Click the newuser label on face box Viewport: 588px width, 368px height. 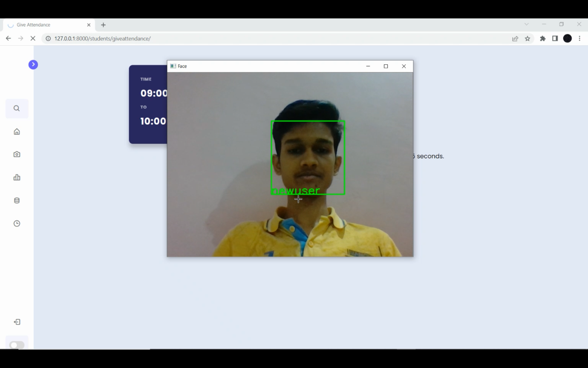pos(296,191)
